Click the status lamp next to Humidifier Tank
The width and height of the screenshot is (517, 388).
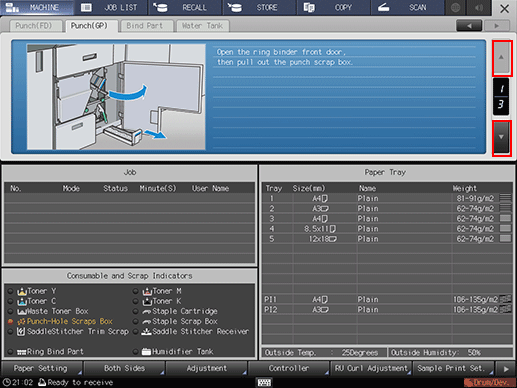[x=135, y=352]
